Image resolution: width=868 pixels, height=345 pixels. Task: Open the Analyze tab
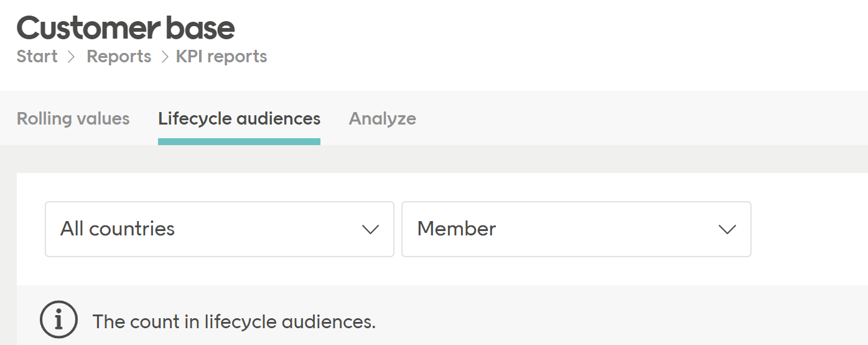point(382,118)
